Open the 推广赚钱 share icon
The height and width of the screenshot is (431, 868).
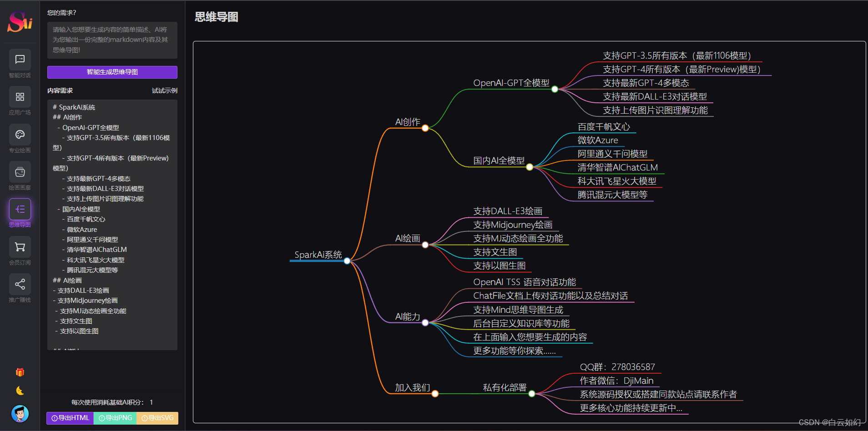tap(20, 284)
